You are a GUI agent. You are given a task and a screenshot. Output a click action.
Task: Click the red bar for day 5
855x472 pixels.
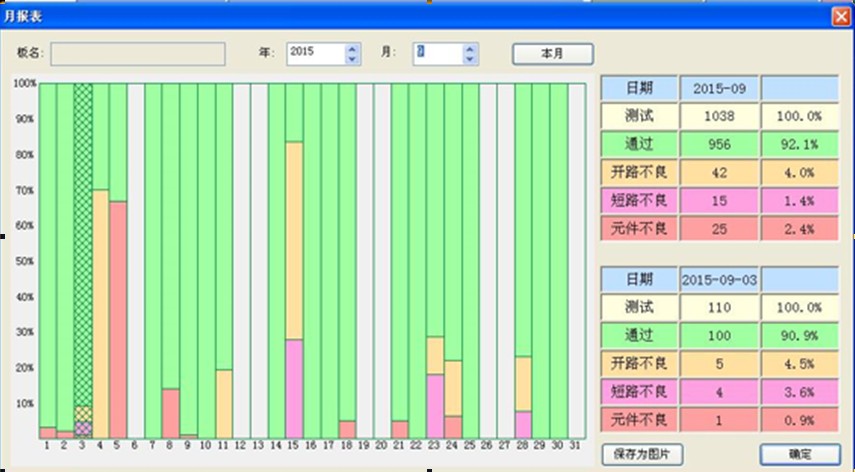[x=118, y=320]
